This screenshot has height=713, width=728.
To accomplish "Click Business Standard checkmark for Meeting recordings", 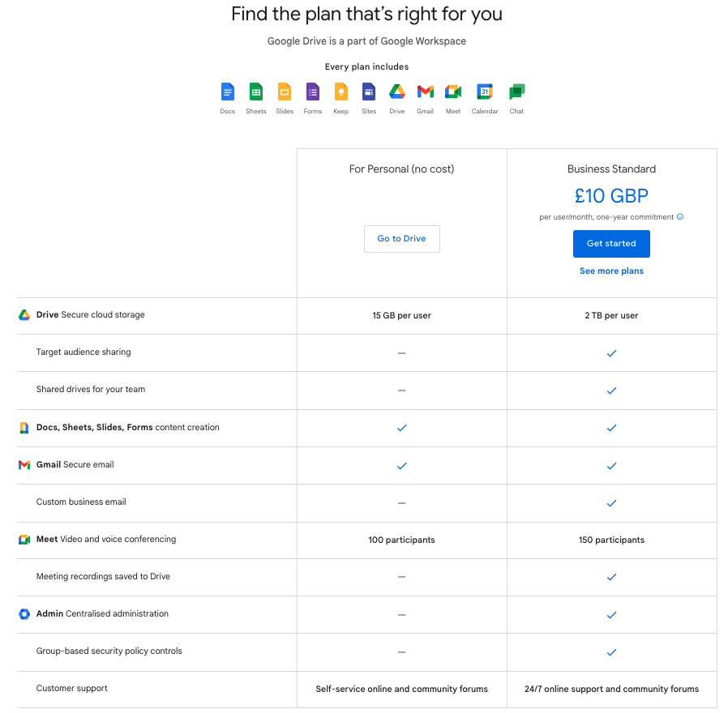I will pos(612,577).
